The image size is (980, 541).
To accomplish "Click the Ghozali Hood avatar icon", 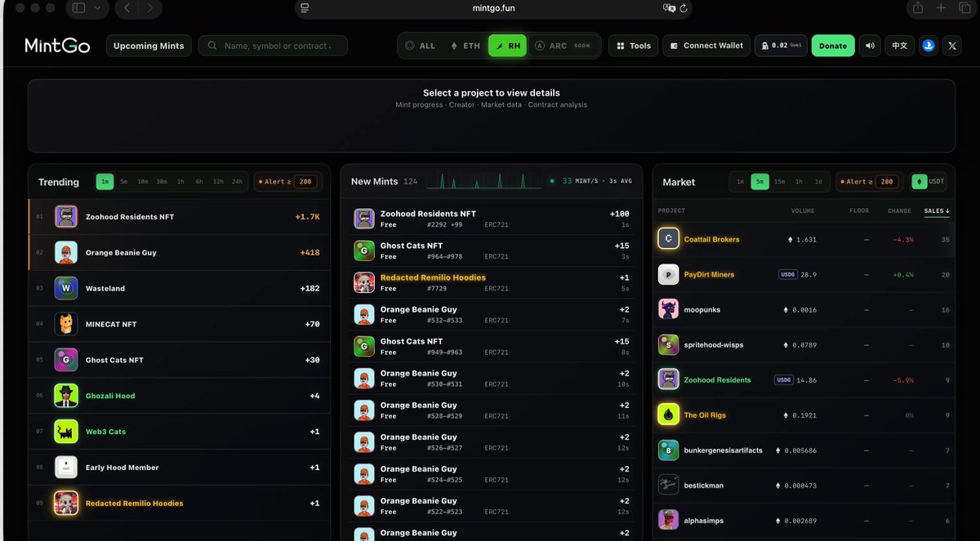I will click(66, 396).
